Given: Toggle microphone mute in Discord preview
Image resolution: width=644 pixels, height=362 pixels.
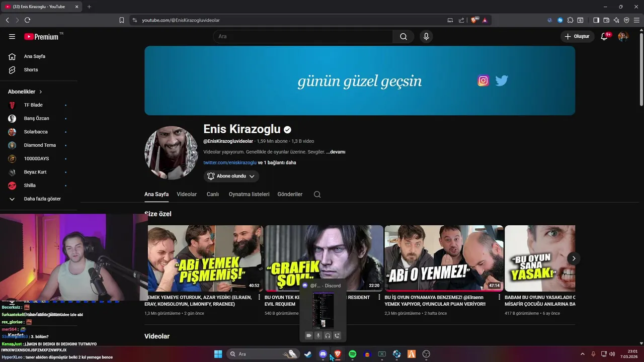Looking at the screenshot, I should (318, 335).
